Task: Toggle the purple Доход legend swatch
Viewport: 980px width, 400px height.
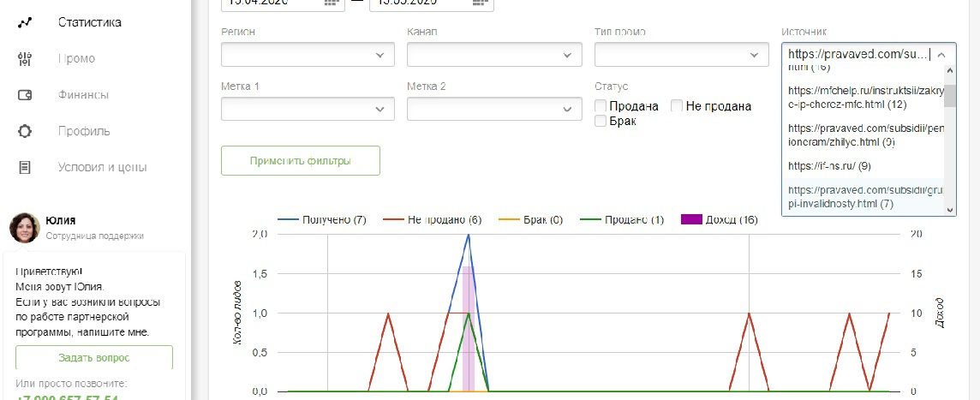Action: coord(691,220)
